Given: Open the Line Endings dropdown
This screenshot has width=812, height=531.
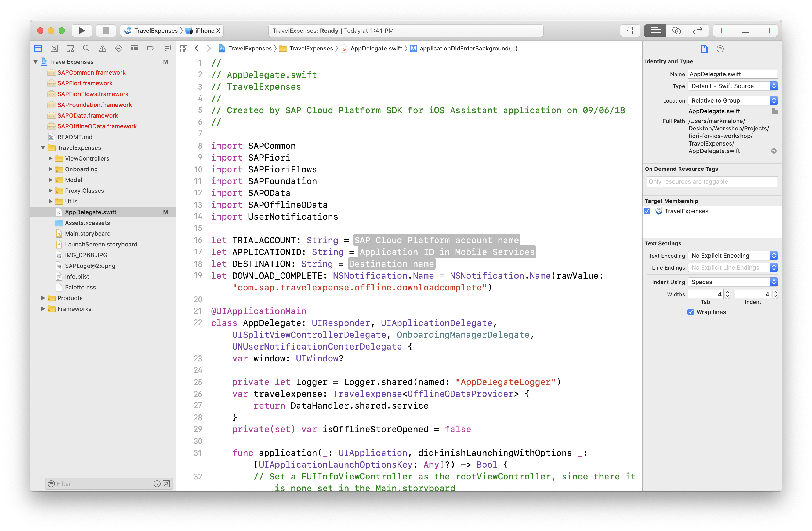Looking at the screenshot, I should point(733,268).
